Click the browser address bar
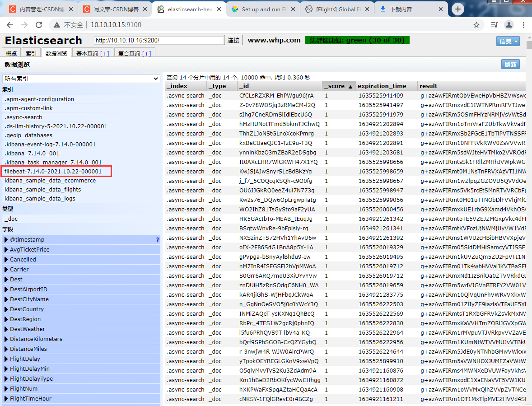Image resolution: width=532 pixels, height=406 pixels. point(265,25)
